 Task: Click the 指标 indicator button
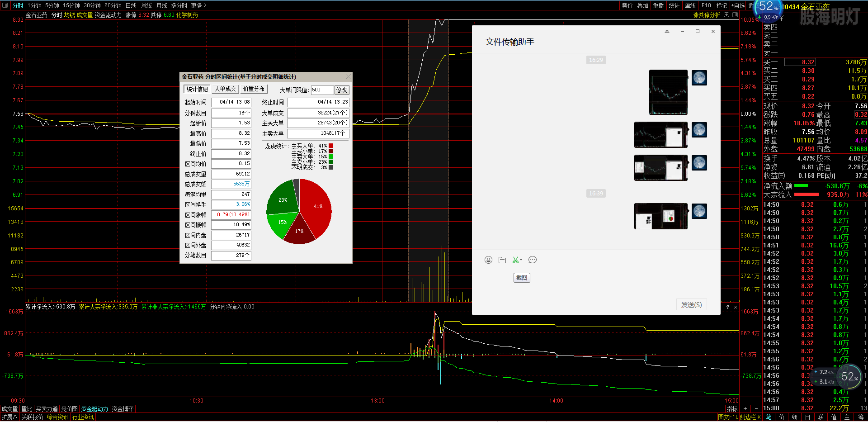pos(732,409)
